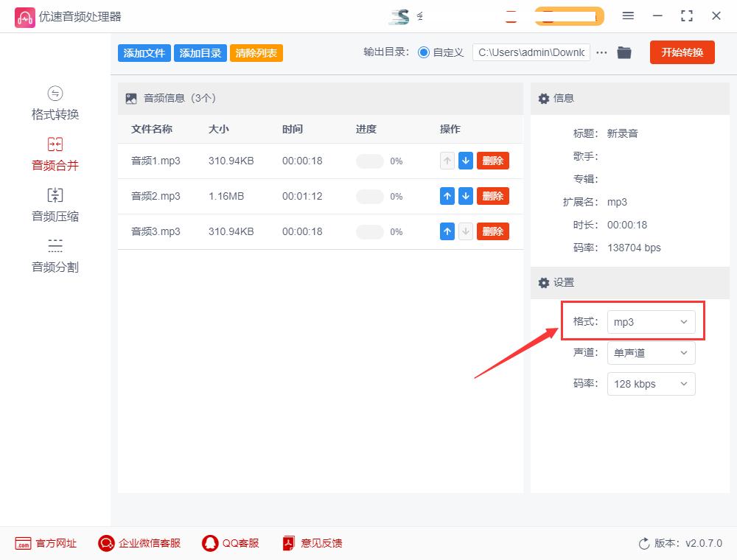Image resolution: width=737 pixels, height=560 pixels.
Task: Move 音频1.mp3 down in the list
Action: pos(465,161)
